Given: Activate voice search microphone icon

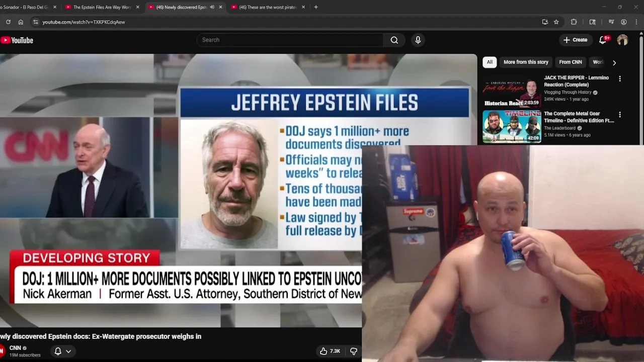Looking at the screenshot, I should click(418, 40).
